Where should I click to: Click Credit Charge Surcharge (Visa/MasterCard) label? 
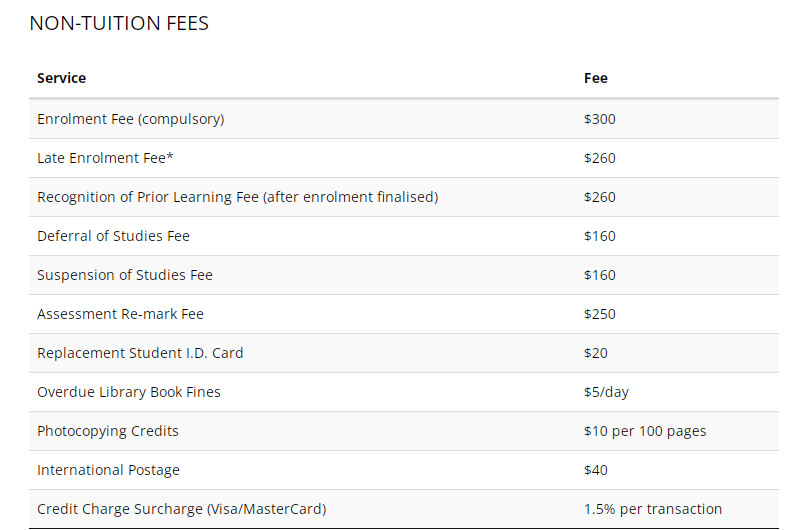click(181, 509)
